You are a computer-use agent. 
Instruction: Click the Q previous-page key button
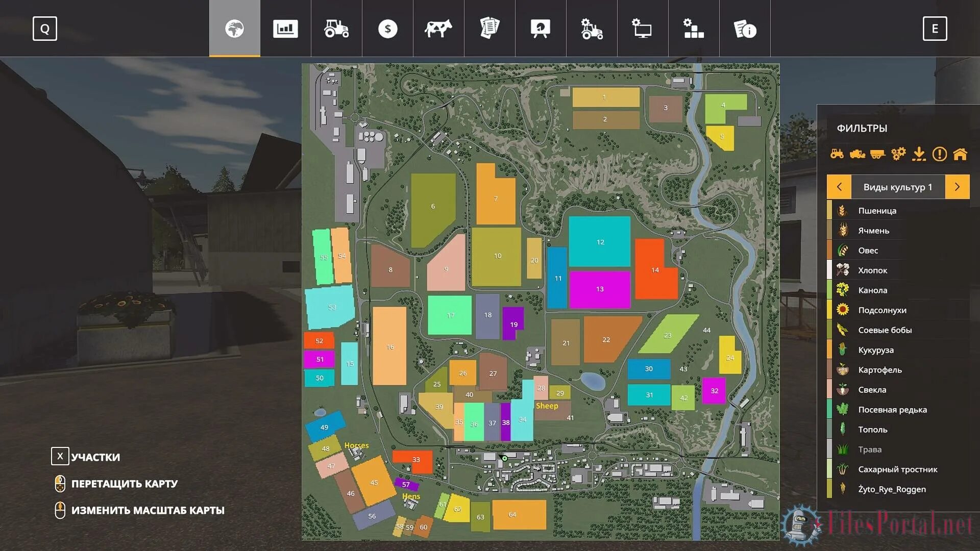pyautogui.click(x=45, y=29)
